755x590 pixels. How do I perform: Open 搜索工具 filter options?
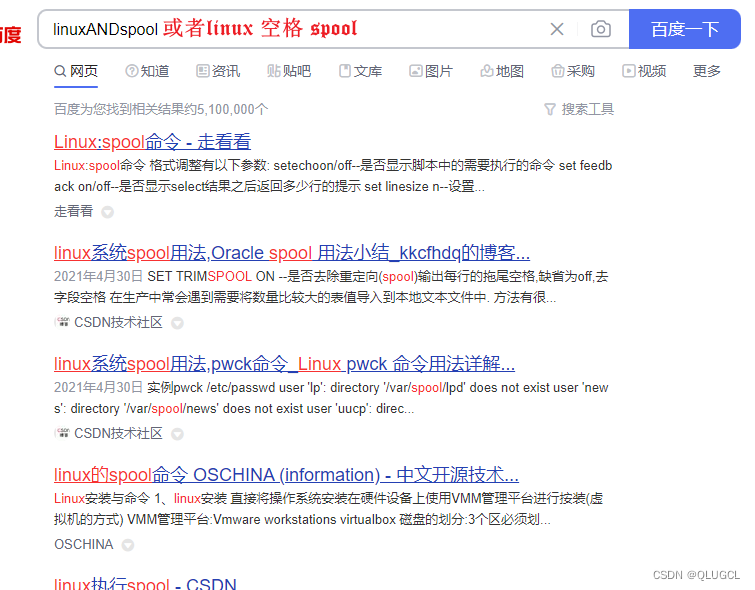pyautogui.click(x=587, y=109)
